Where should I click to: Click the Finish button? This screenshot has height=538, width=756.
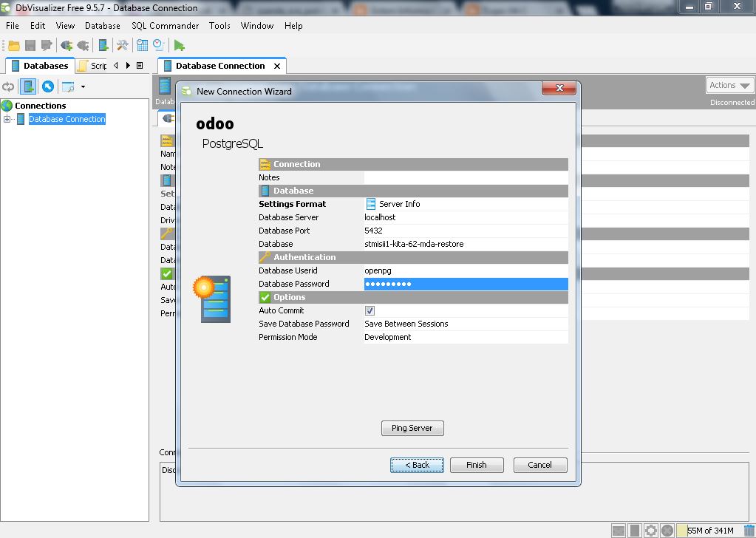[477, 465]
